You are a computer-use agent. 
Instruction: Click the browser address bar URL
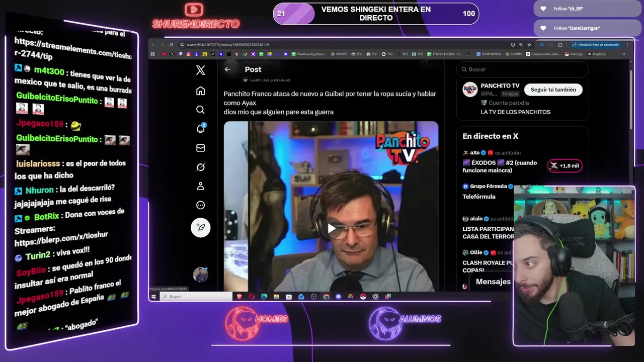coord(227,45)
